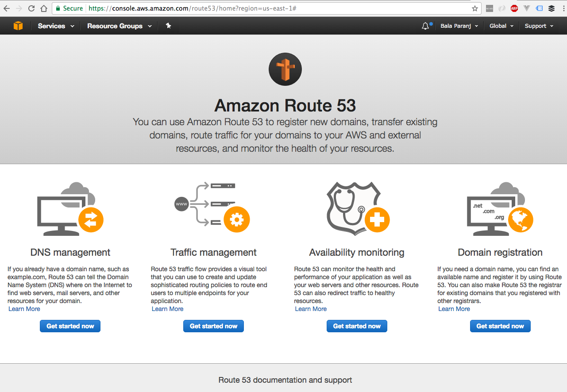Open the blue tag extension icon
The width and height of the screenshot is (567, 392).
coord(539,8)
